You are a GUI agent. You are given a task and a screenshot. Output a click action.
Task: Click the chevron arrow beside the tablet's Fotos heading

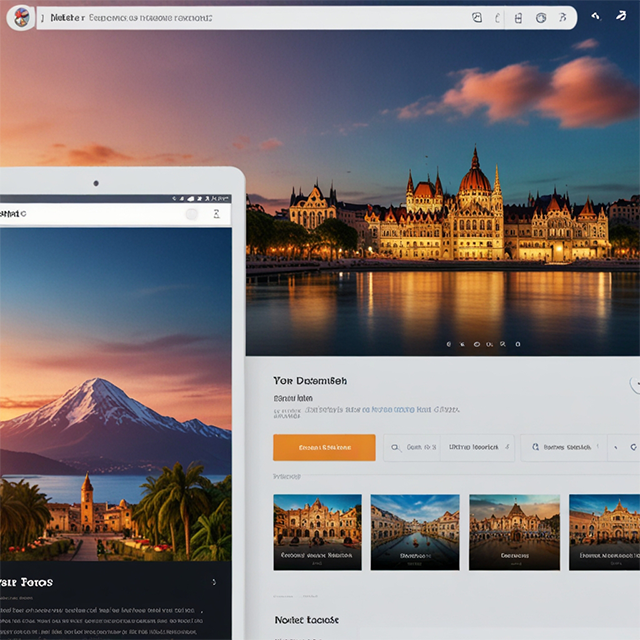pos(213,581)
